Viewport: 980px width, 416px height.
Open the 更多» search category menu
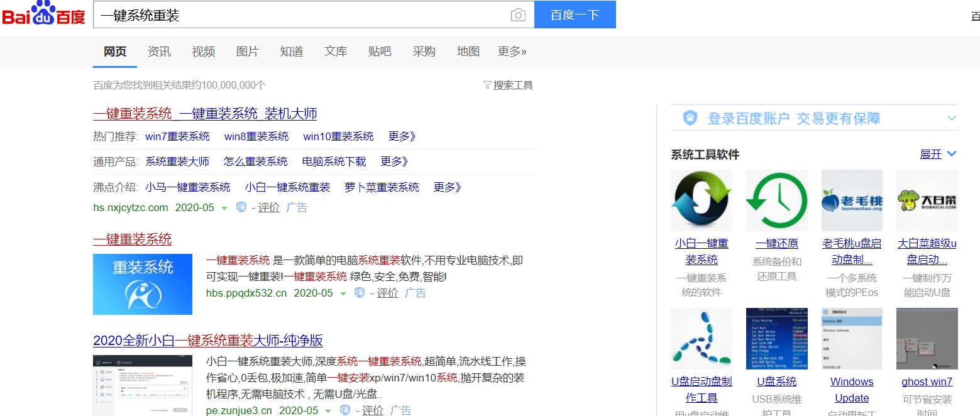click(x=512, y=52)
